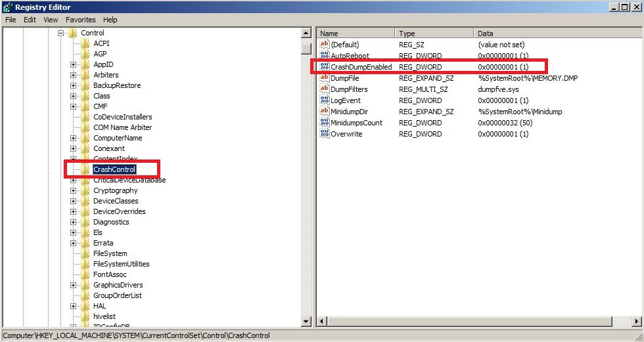This screenshot has height=342, width=644.
Task: Click the GroupOrderList folder icon
Action: [85, 295]
